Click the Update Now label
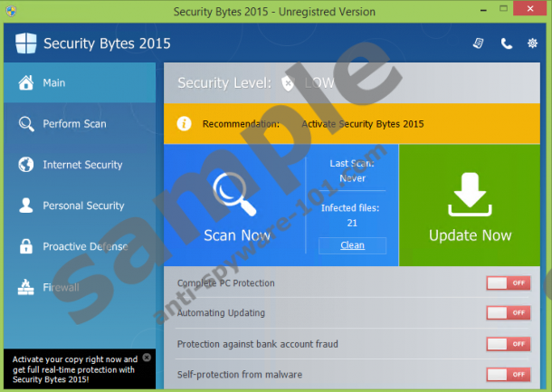552x392 pixels. (470, 235)
